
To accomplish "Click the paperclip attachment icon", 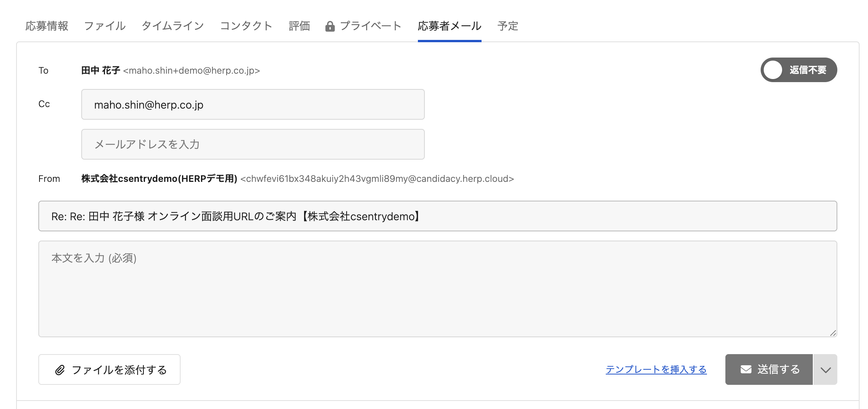I will pyautogui.click(x=60, y=370).
